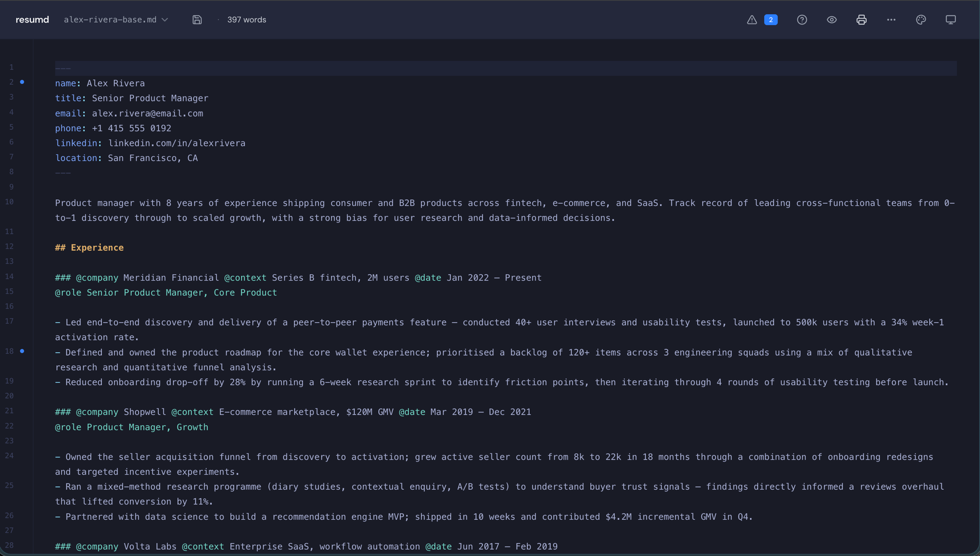Click line number 10 in the gutter
980x556 pixels.
tap(9, 202)
